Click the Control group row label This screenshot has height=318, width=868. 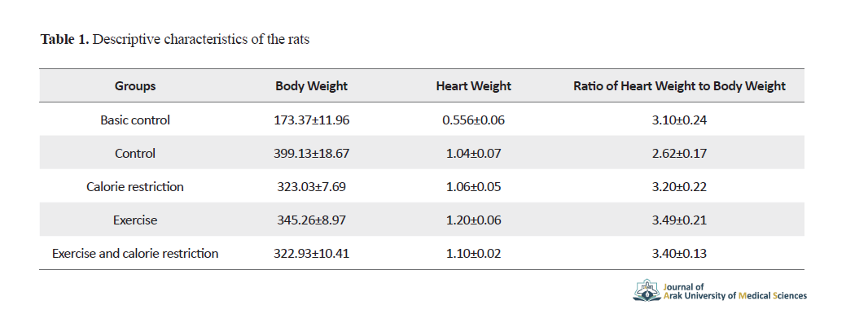point(135,153)
